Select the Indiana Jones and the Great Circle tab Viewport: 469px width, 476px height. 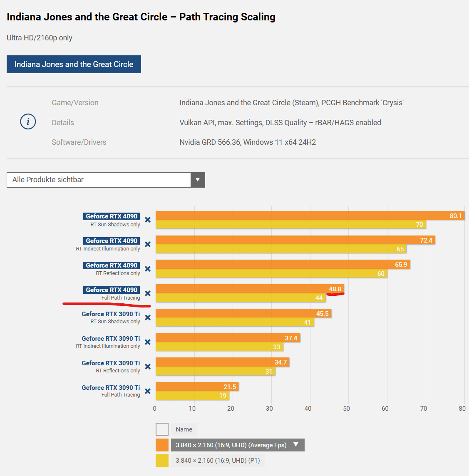click(74, 64)
